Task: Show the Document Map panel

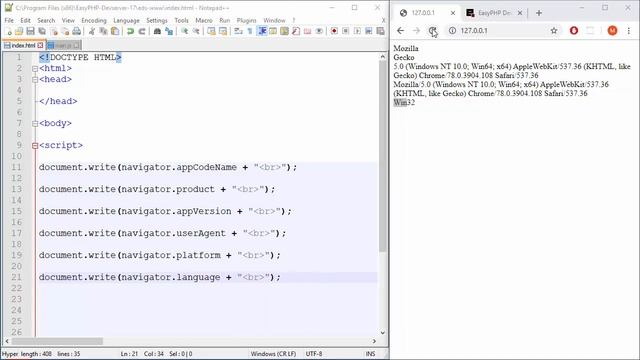Action: [x=284, y=31]
